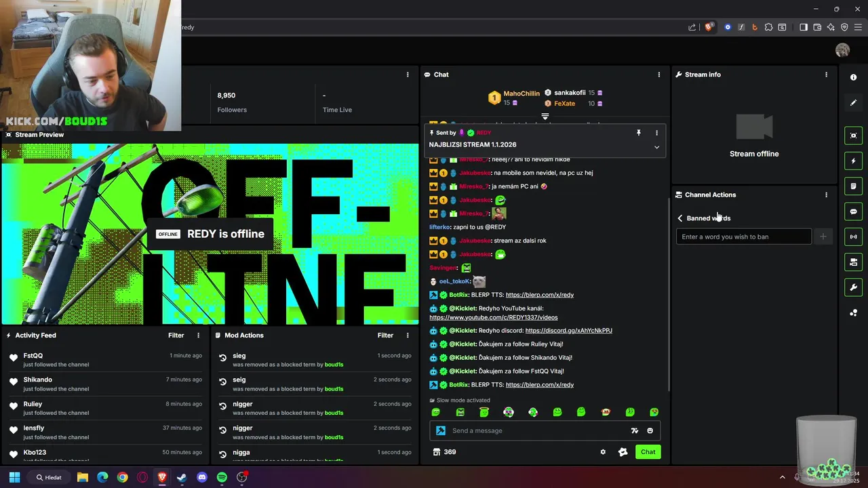
Task: Select 'Kbo123' in Activity Feed
Action: tap(35, 452)
